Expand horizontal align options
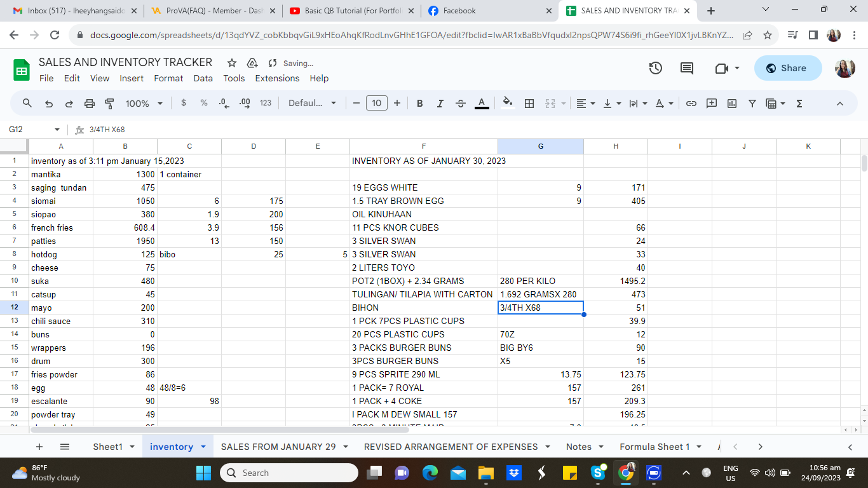 (x=585, y=104)
